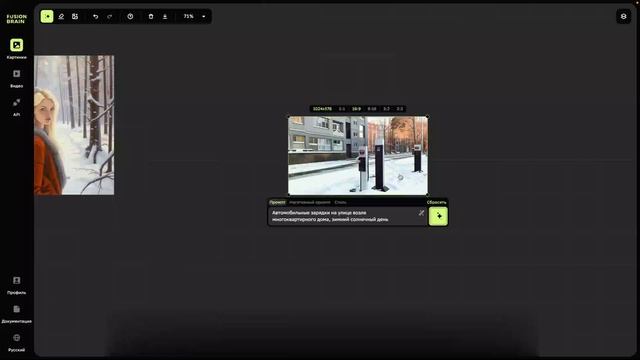Choose the 9:16 aspect ratio
Image resolution: width=640 pixels, height=360 pixels.
372,109
